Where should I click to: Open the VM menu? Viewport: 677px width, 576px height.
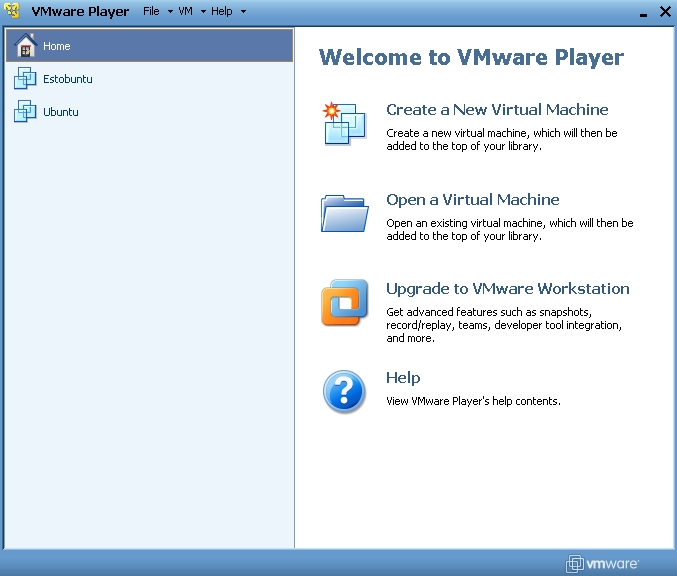click(x=185, y=11)
